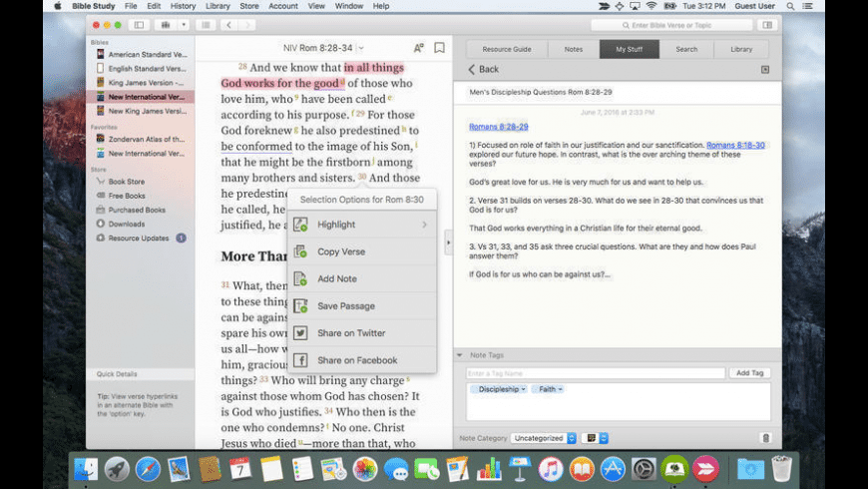The image size is (868, 489).
Task: Open Photos from the Dock
Action: [365, 469]
